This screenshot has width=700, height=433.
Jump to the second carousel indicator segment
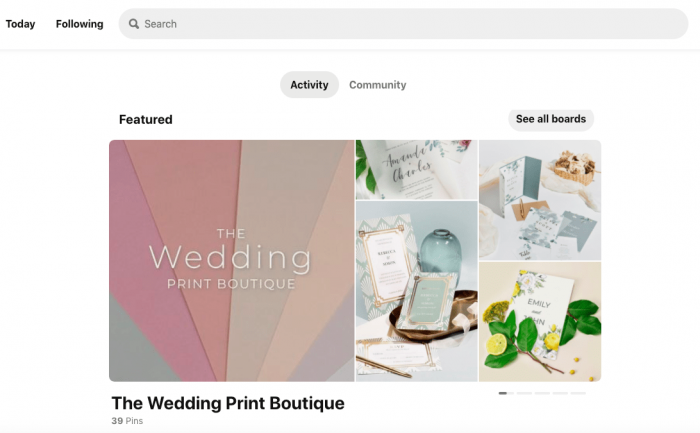tap(524, 393)
